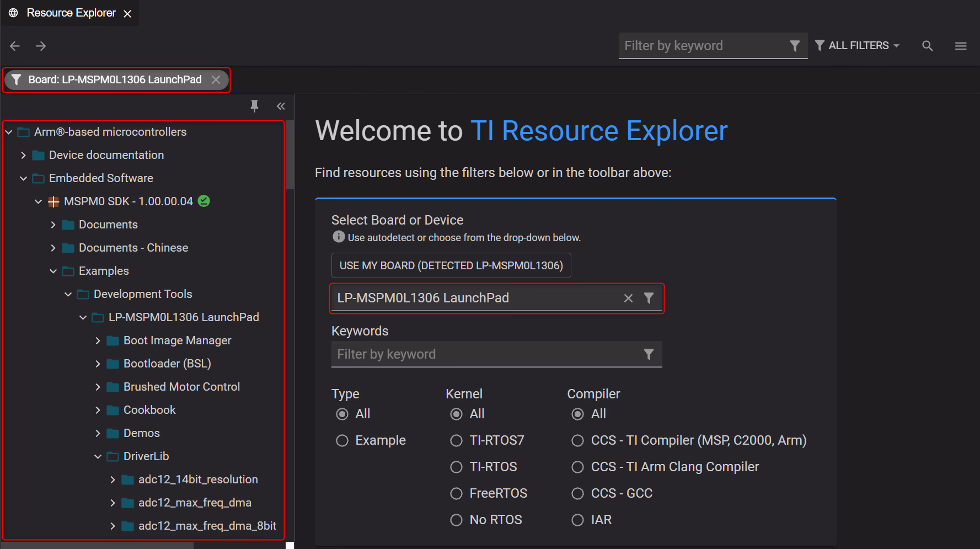Clear the selected board in device field
The width and height of the screenshot is (980, 549).
tap(628, 299)
